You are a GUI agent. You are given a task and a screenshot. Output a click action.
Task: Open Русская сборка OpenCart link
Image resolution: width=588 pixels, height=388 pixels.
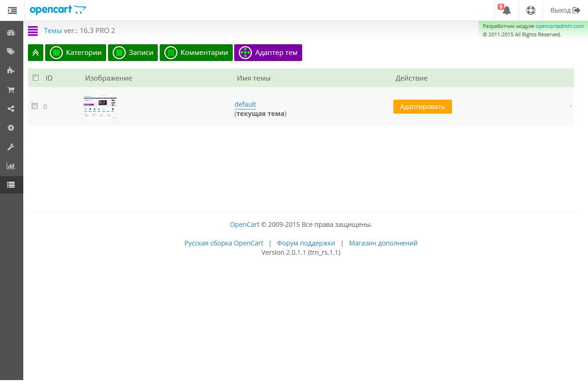[x=223, y=243]
